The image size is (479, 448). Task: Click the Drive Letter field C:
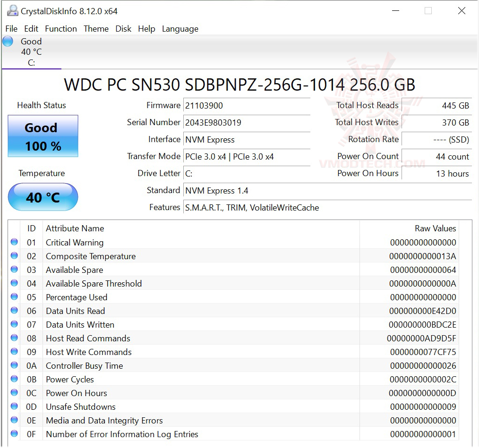(x=247, y=174)
